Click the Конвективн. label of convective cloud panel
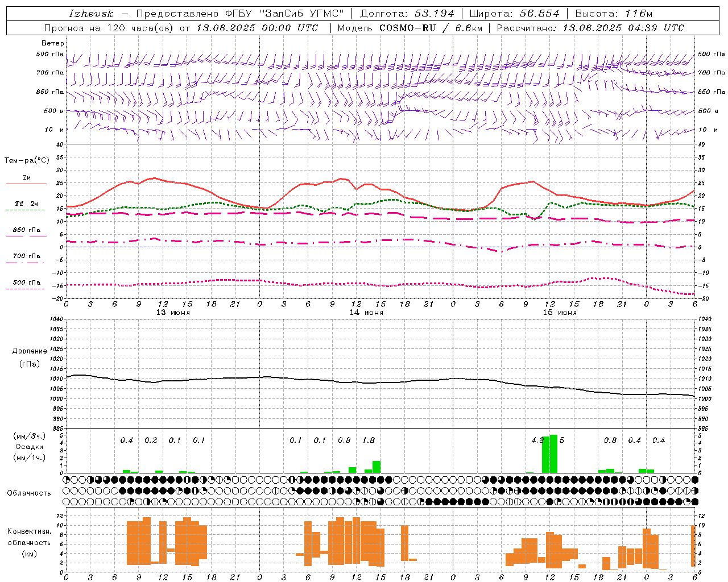 coord(29,531)
